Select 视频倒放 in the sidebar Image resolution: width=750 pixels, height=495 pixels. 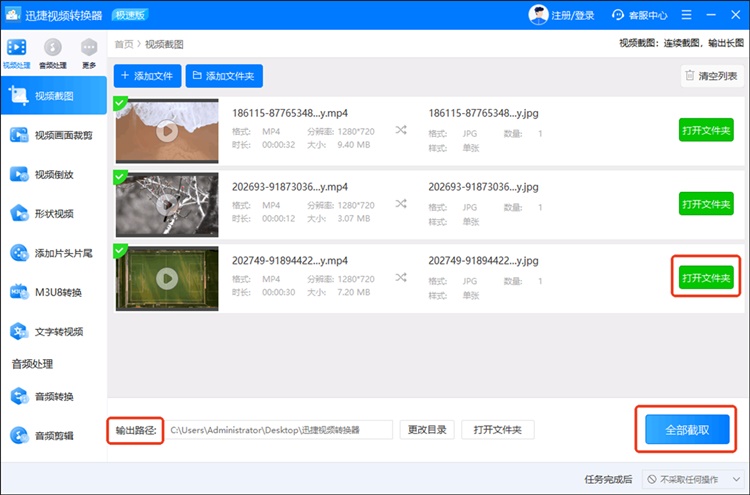pyautogui.click(x=54, y=175)
